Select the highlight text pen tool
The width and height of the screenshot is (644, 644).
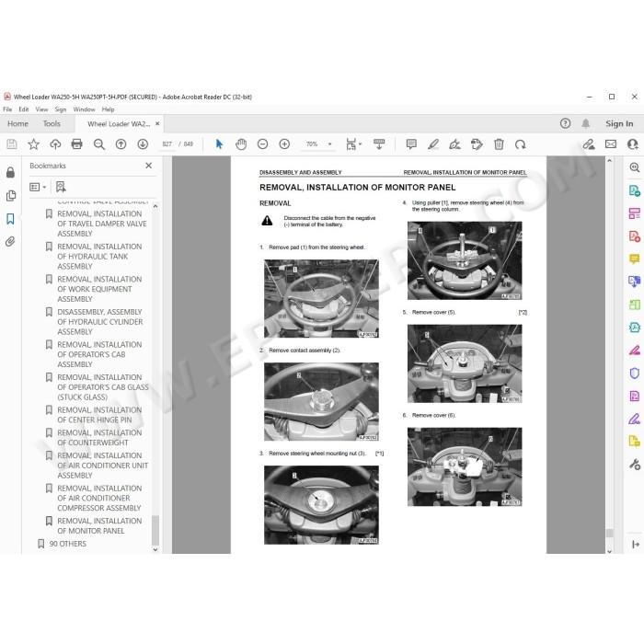pos(433,144)
